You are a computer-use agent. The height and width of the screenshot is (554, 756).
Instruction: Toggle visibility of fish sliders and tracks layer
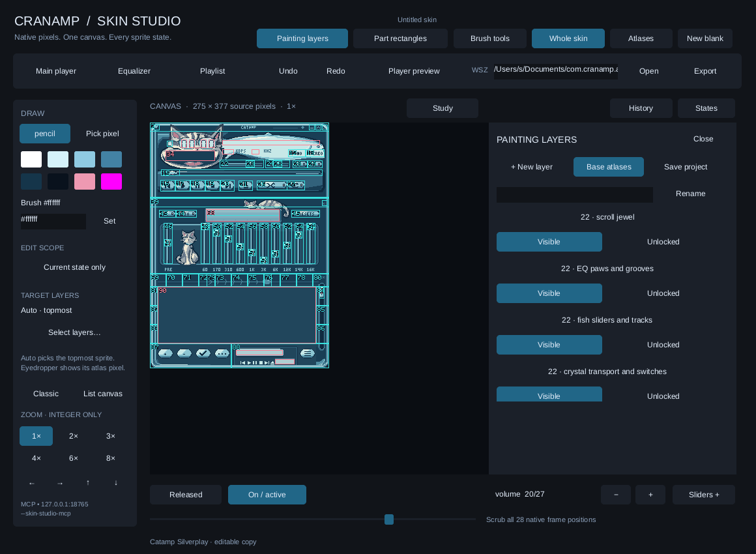(x=549, y=345)
